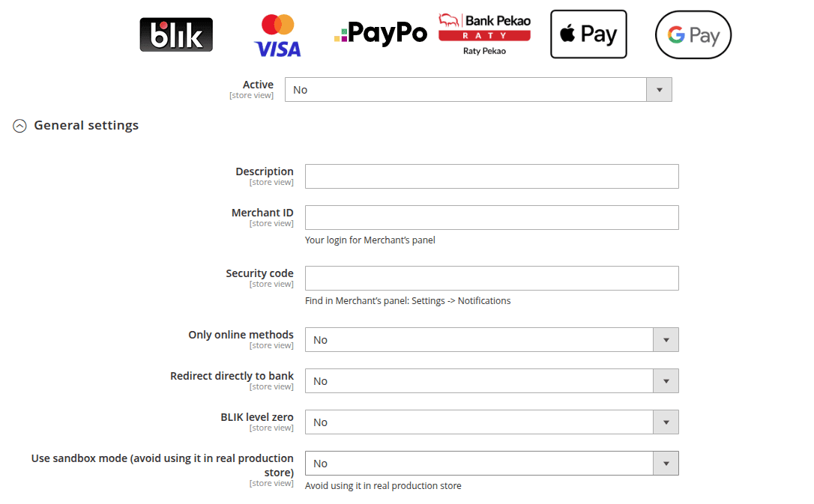This screenshot has width=814, height=504.
Task: Click the BLIK payment logo
Action: point(176,34)
